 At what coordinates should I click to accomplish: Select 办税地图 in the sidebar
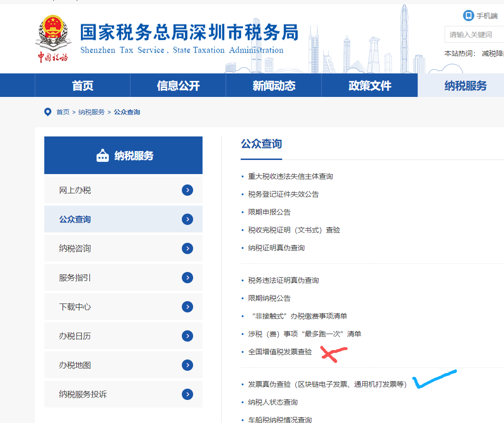pyautogui.click(x=123, y=365)
